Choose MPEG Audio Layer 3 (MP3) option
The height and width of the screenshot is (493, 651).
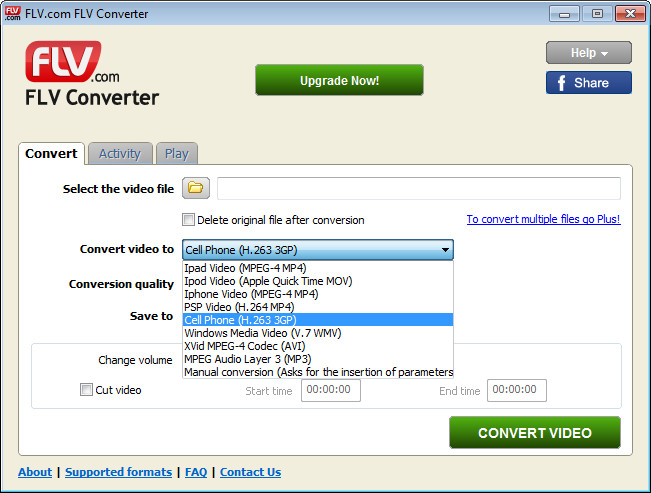click(x=318, y=359)
